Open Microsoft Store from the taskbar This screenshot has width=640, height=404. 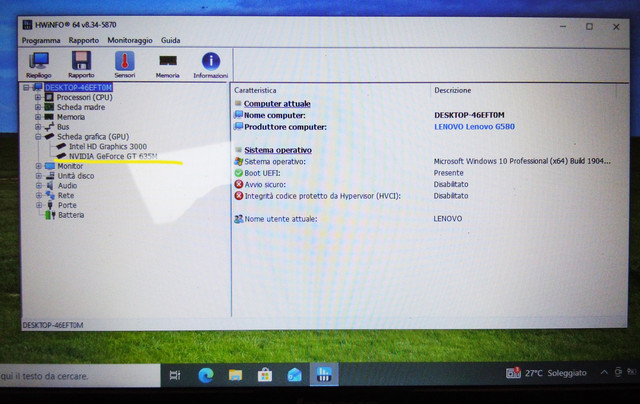click(x=265, y=375)
